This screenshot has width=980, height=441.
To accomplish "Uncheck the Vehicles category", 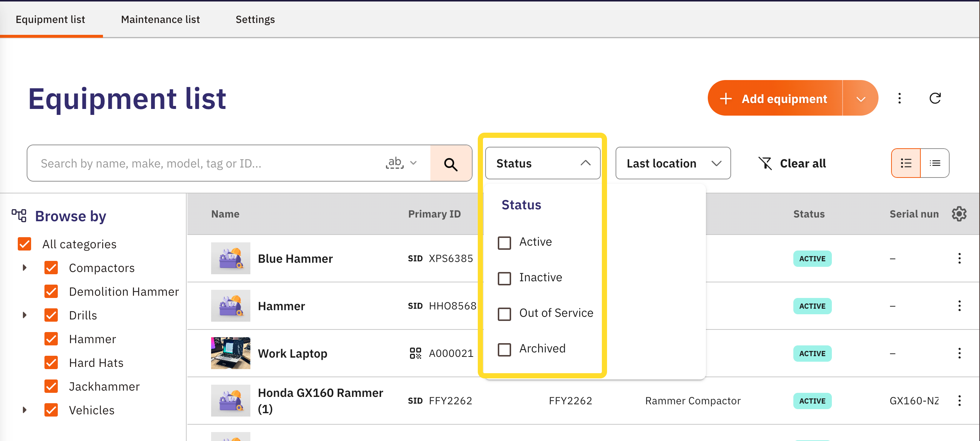I will coord(51,410).
